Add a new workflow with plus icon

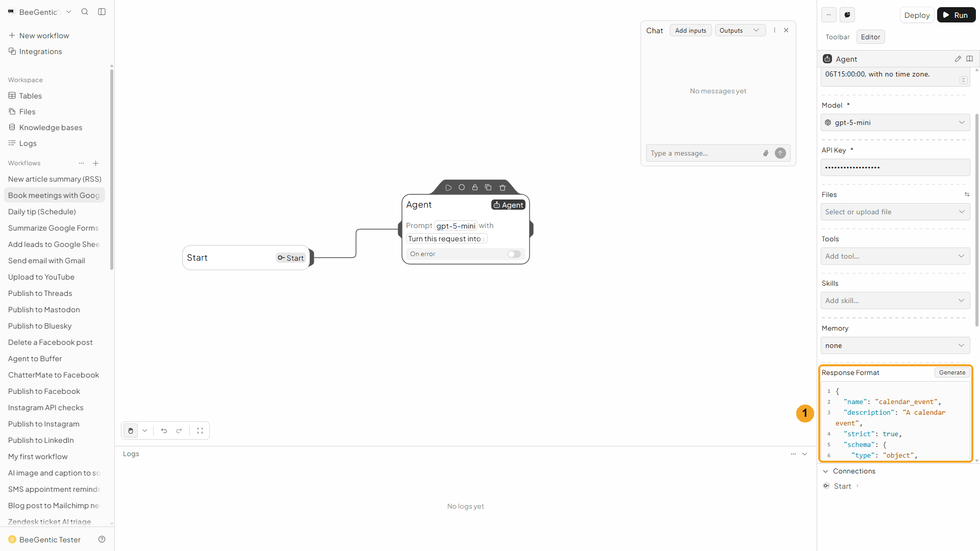click(95, 163)
